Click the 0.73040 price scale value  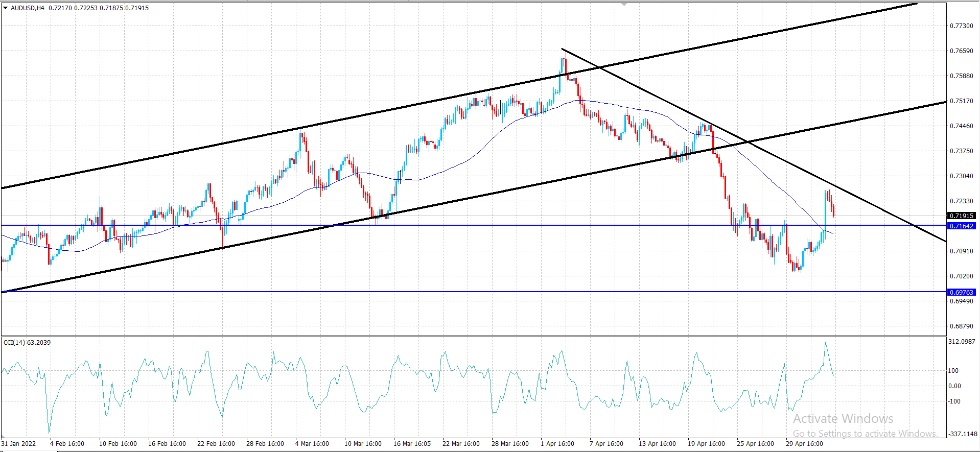coord(961,176)
